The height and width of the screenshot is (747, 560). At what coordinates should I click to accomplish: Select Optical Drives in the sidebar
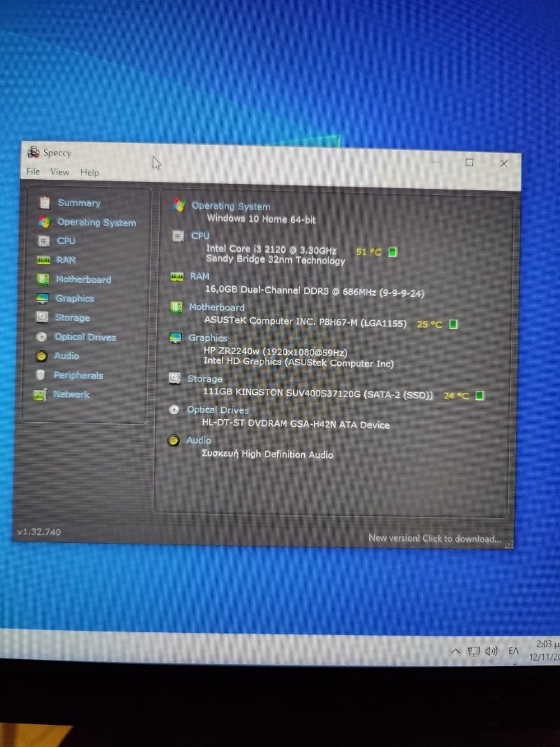pos(85,338)
